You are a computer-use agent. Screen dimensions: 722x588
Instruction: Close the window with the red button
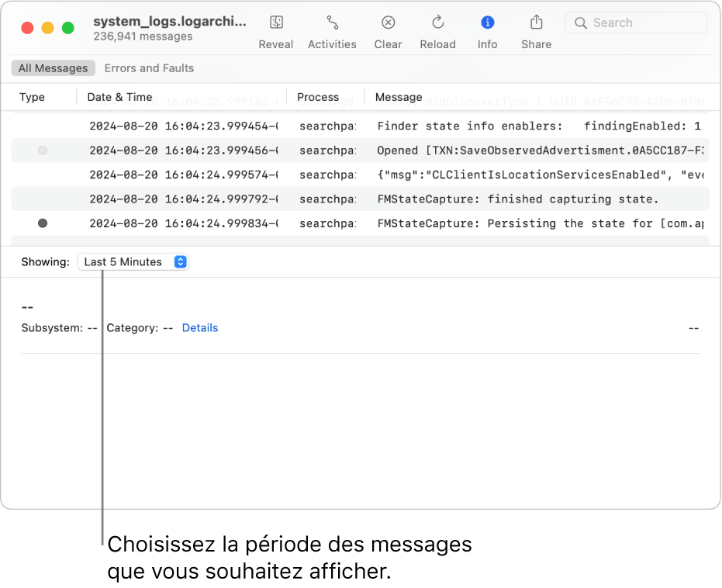(x=27, y=28)
